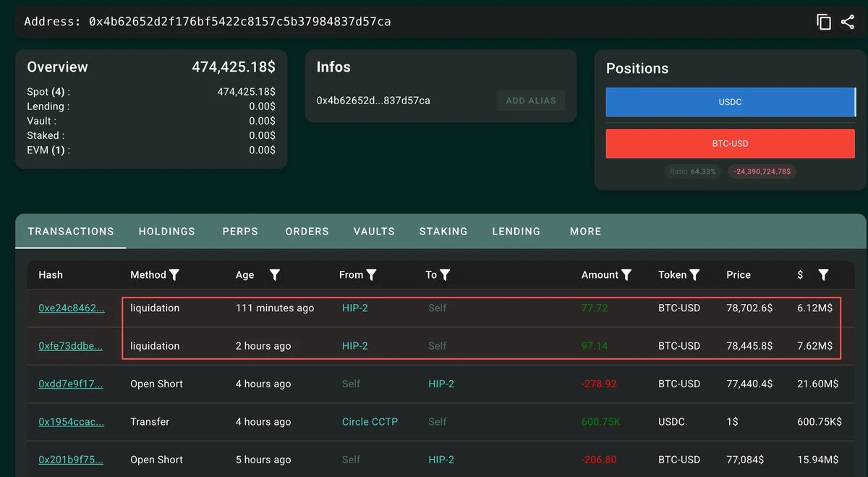Open the To column filter icon
The height and width of the screenshot is (477, 868).
[445, 275]
